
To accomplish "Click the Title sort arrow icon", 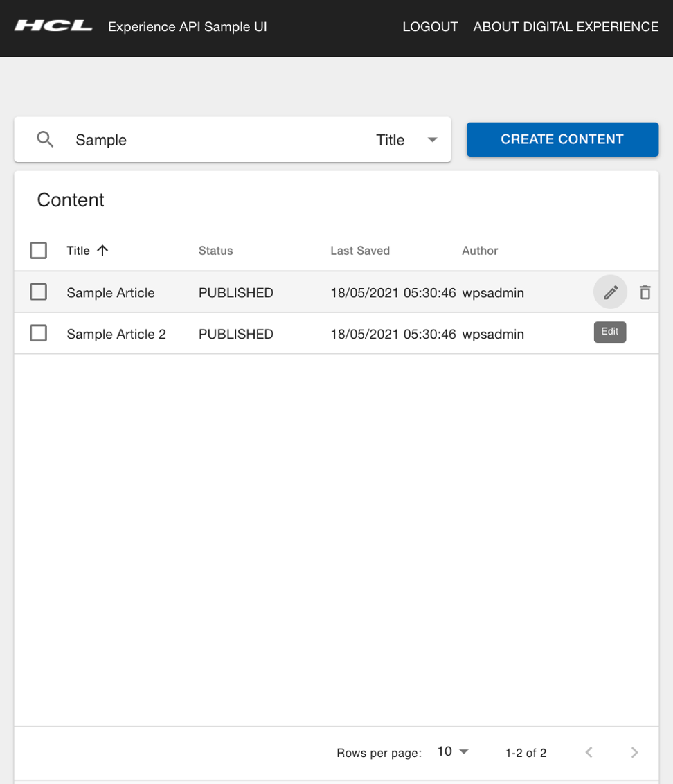I will tap(102, 251).
